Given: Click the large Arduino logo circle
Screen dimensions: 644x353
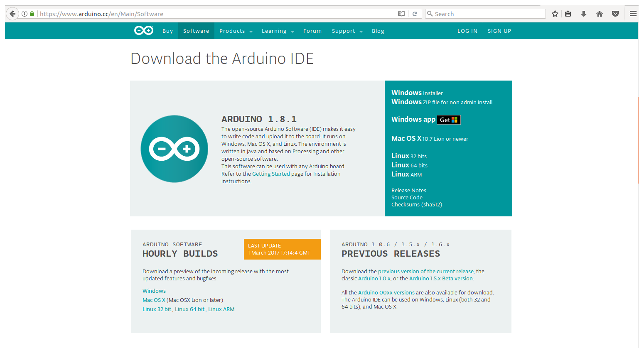Looking at the screenshot, I should click(175, 149).
